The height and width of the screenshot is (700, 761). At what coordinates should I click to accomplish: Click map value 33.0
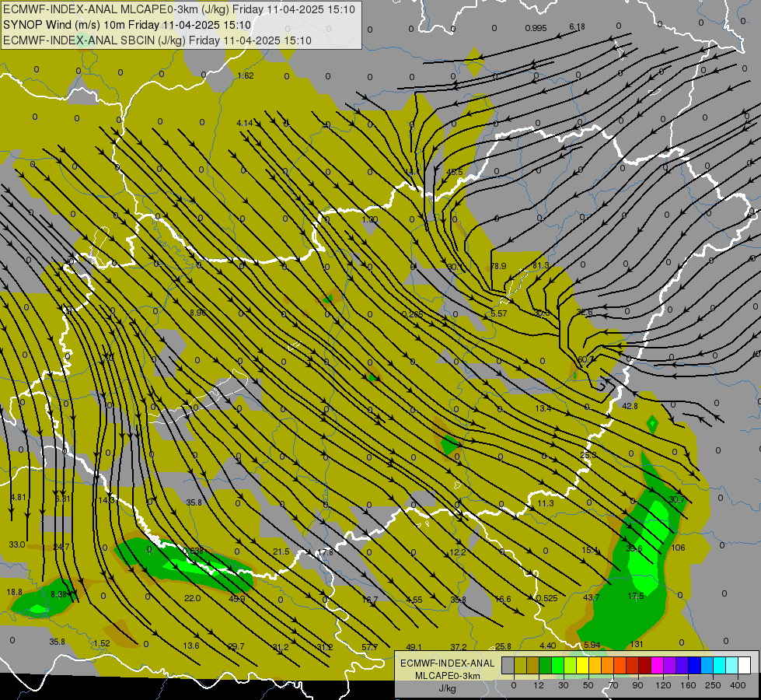coord(17,544)
